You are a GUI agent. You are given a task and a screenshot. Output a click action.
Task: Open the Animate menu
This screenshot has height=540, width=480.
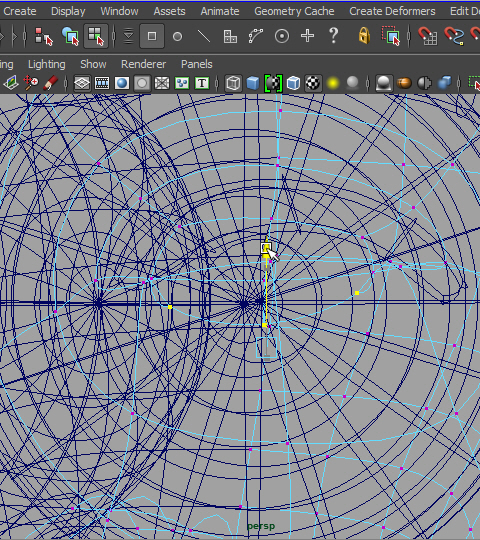[x=220, y=11]
